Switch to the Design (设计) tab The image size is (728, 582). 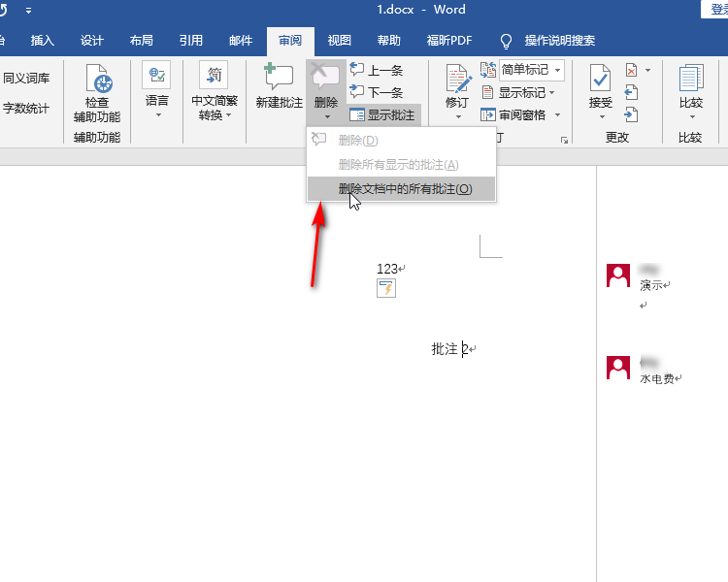tap(92, 41)
